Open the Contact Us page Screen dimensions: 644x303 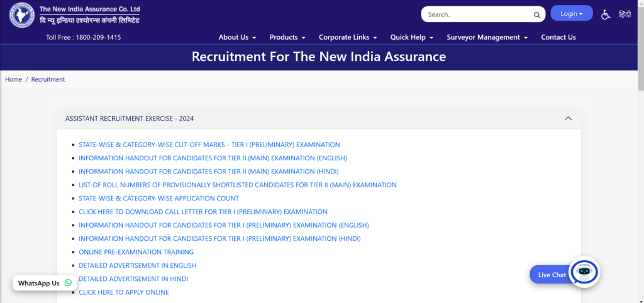[x=558, y=37]
